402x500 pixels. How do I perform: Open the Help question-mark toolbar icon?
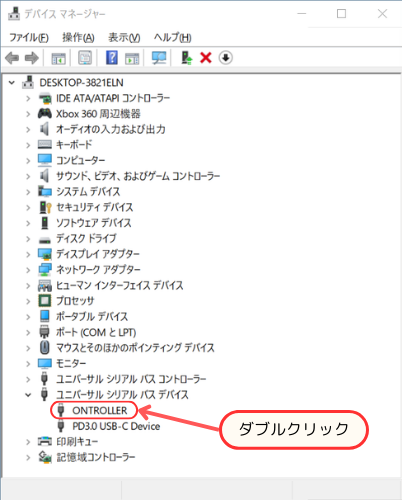pyautogui.click(x=112, y=58)
